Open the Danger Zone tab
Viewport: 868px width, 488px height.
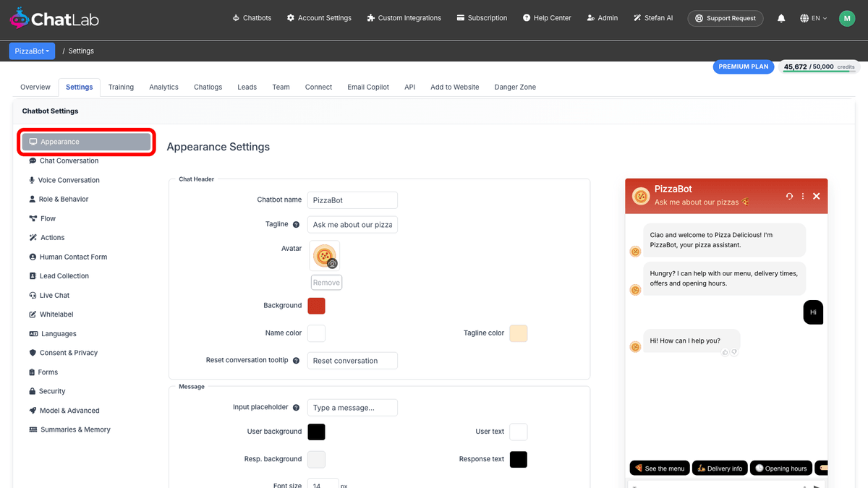coord(515,87)
